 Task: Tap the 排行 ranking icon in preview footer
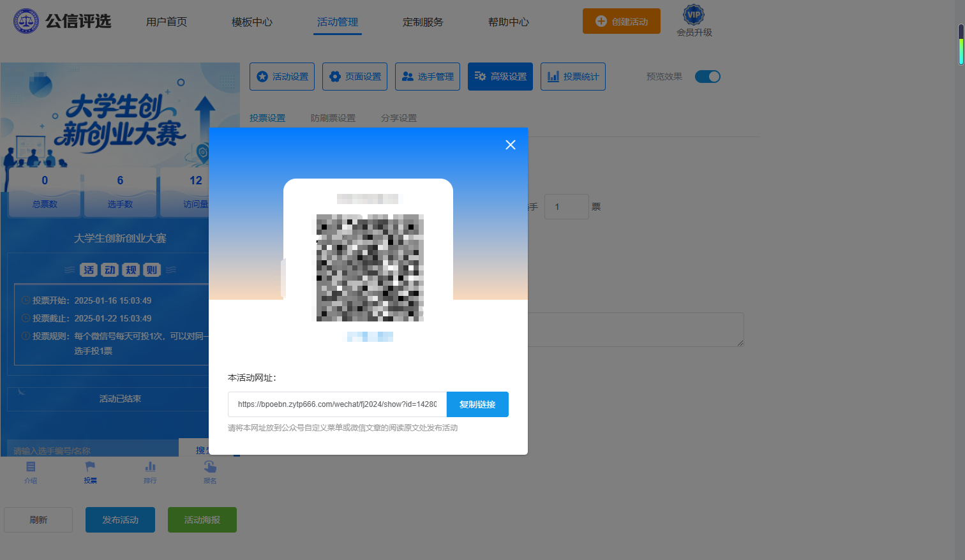(150, 473)
